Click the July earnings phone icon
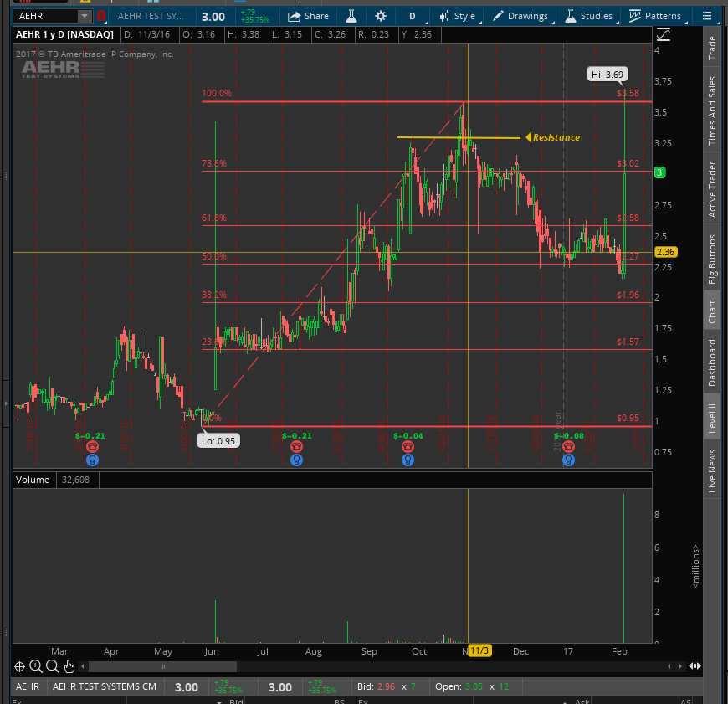 click(x=296, y=447)
